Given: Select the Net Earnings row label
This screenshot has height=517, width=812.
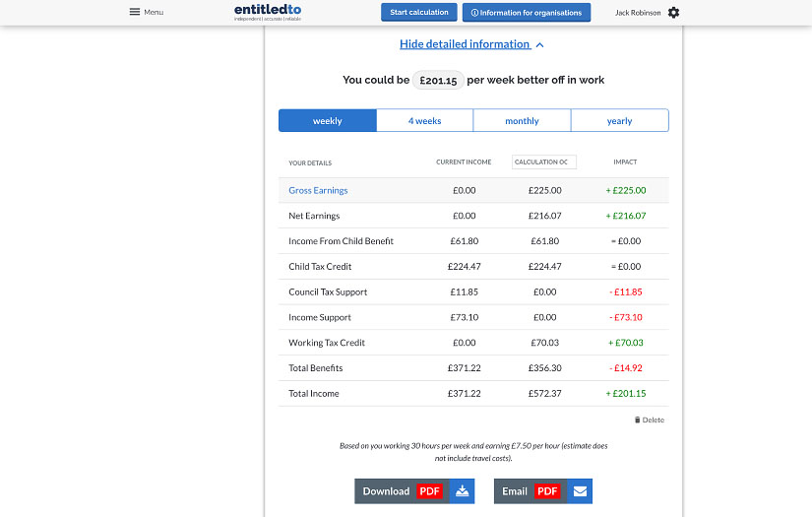Looking at the screenshot, I should (314, 216).
